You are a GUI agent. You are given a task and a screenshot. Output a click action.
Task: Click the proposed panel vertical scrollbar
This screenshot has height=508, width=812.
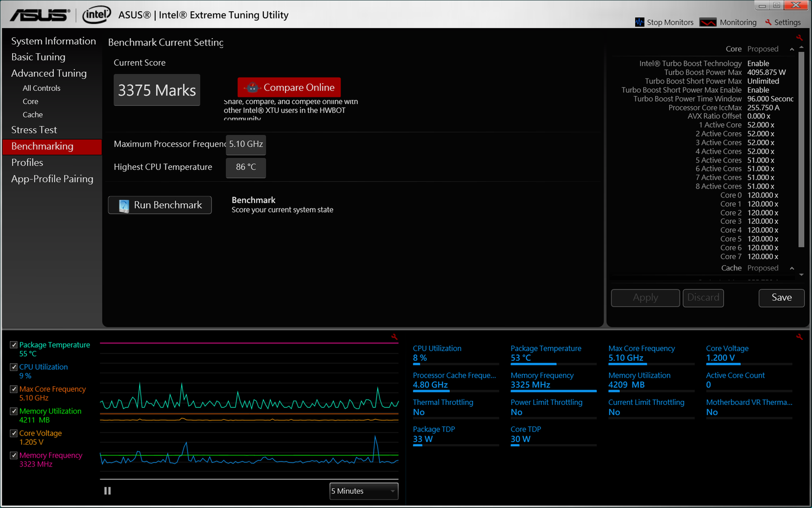tap(802, 149)
